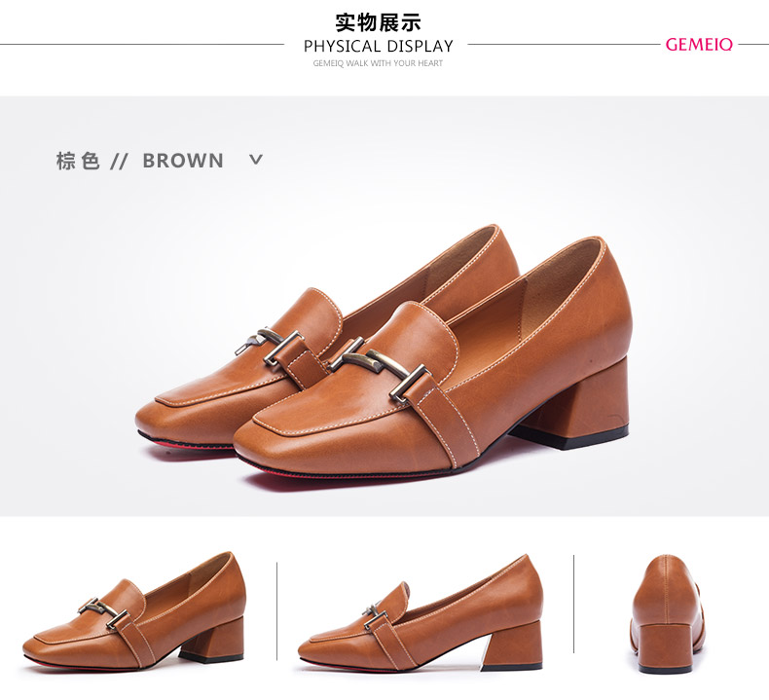
Task: Click the PHYSICAL DISPLAY heading
Action: tap(378, 46)
